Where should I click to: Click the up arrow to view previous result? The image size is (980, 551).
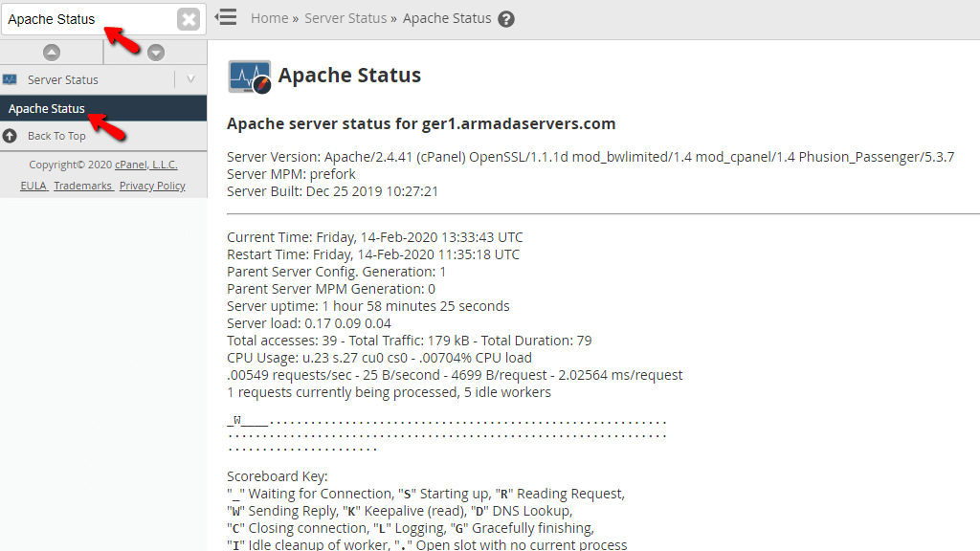[x=52, y=51]
